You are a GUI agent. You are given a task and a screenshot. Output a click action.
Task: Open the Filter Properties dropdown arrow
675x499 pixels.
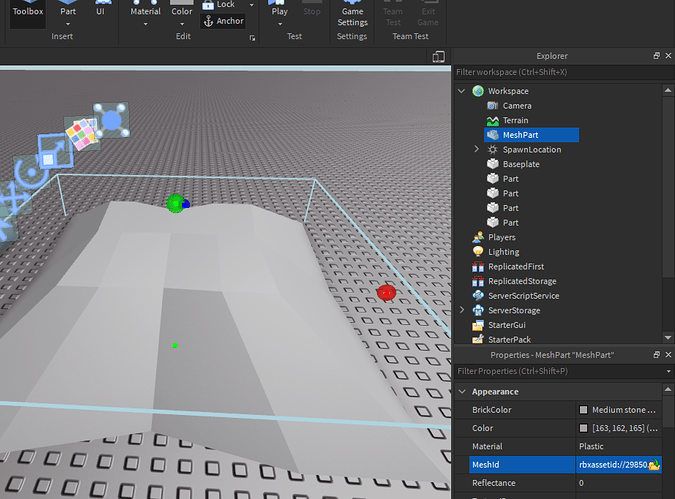click(x=669, y=371)
